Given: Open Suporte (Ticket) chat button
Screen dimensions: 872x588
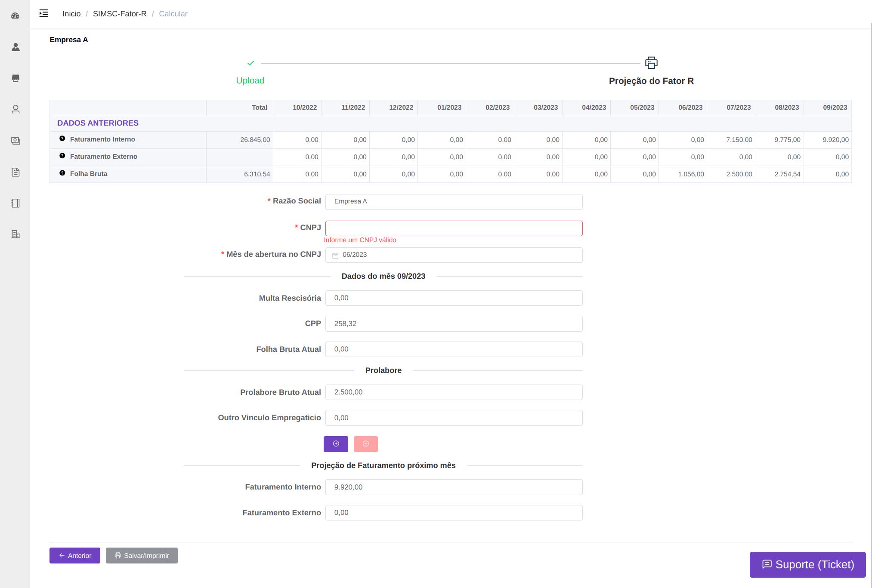Looking at the screenshot, I should point(807,564).
